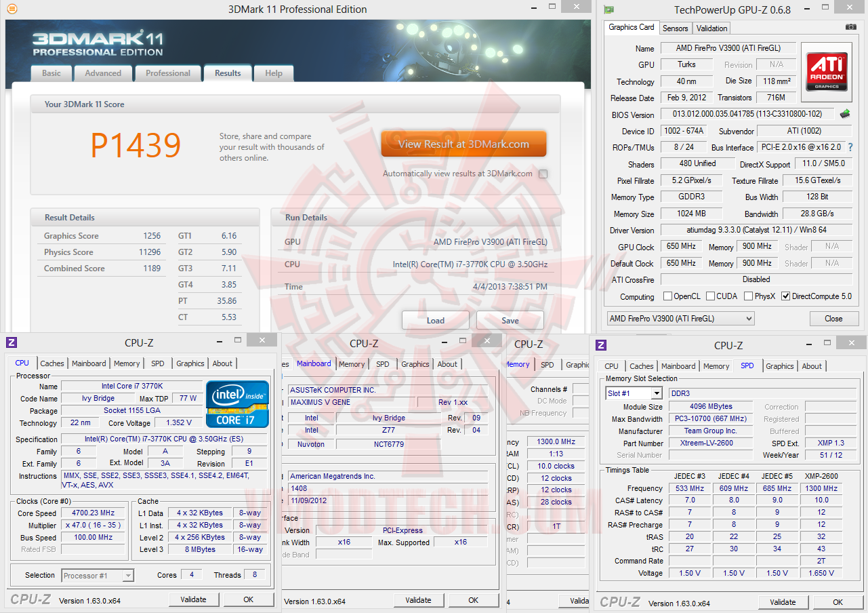
Task: Open Memory tab in the CPU-Z Mainboard window
Action: pos(352,364)
